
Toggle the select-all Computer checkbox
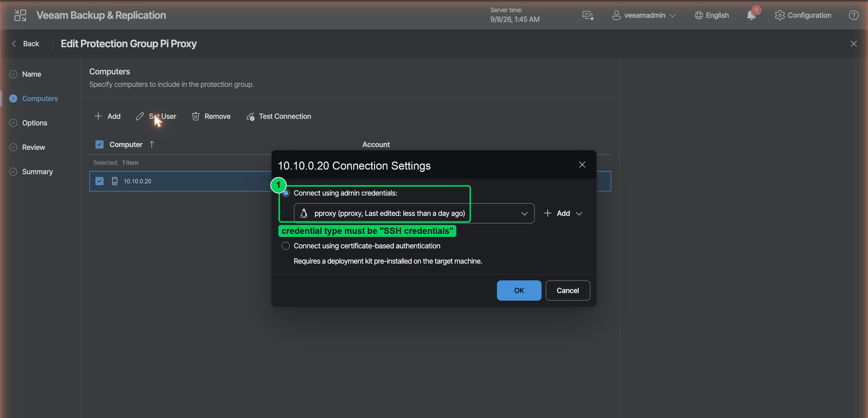tap(99, 144)
